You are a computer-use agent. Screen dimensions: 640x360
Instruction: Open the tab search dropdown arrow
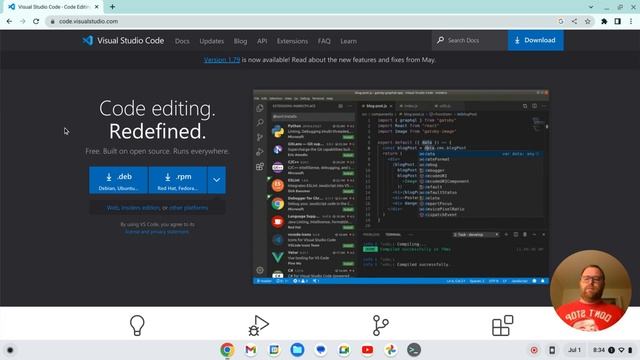(x=591, y=7)
